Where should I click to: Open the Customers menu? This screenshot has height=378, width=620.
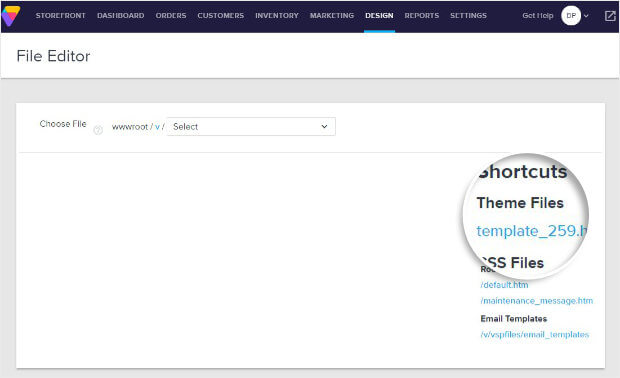(x=221, y=15)
